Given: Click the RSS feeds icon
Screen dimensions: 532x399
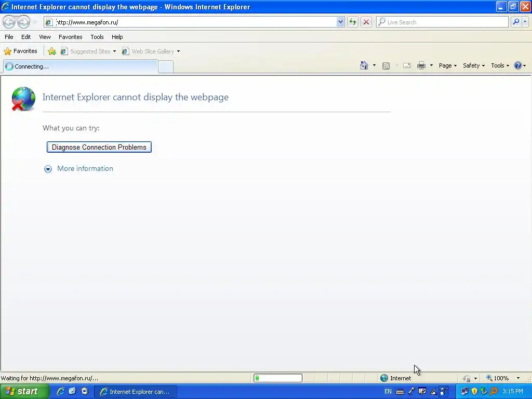Looking at the screenshot, I should [386, 66].
